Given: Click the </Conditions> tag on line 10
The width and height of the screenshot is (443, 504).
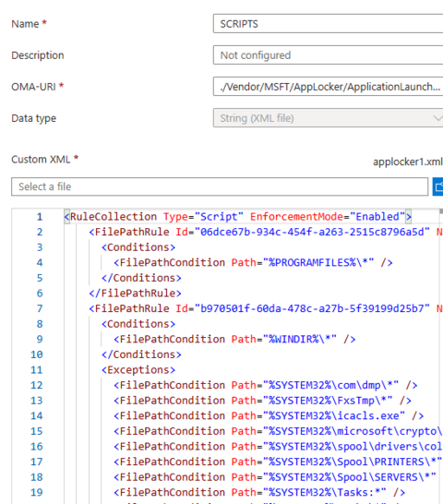Looking at the screenshot, I should (141, 354).
